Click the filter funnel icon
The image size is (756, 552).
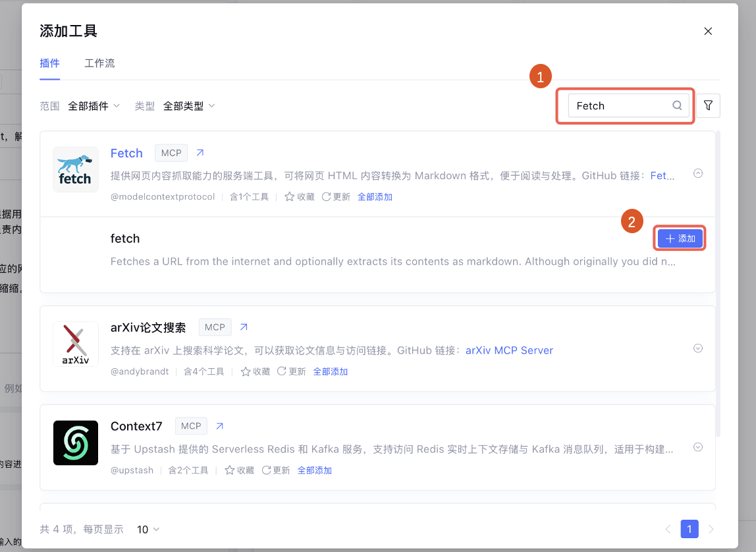tap(708, 105)
